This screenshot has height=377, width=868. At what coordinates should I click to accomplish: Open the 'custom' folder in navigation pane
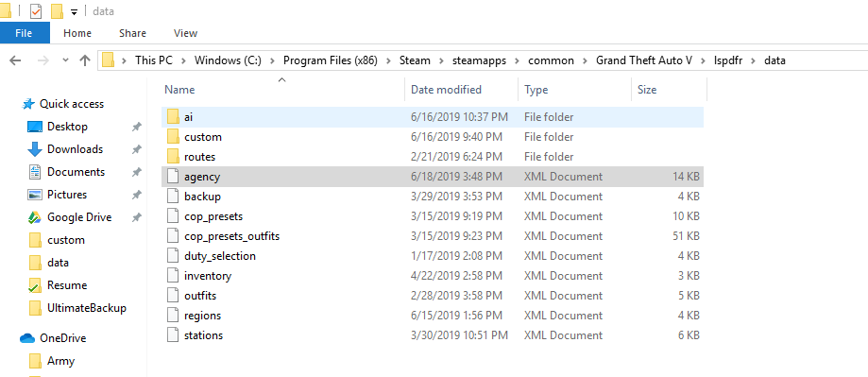66,240
